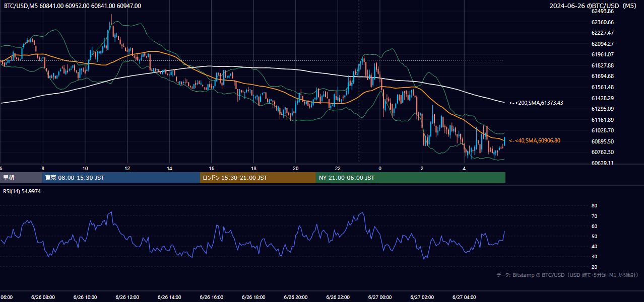Click bottom time label 6/26 18:00

(x=253, y=297)
